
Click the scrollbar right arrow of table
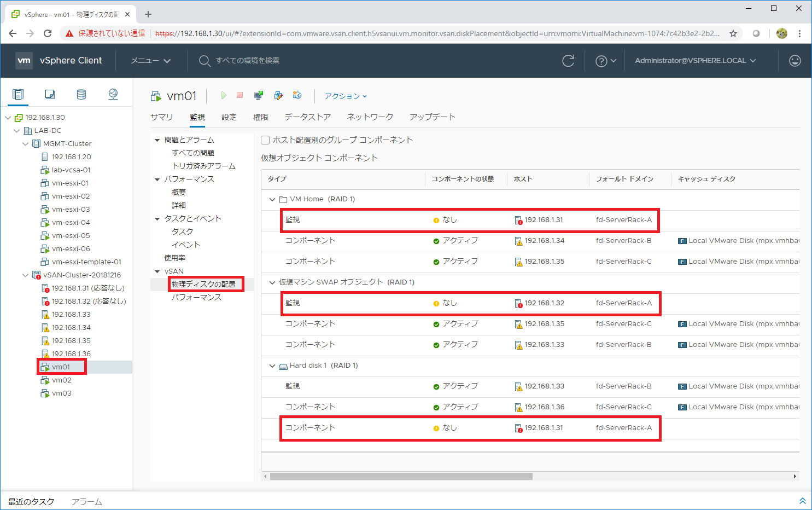pyautogui.click(x=795, y=477)
